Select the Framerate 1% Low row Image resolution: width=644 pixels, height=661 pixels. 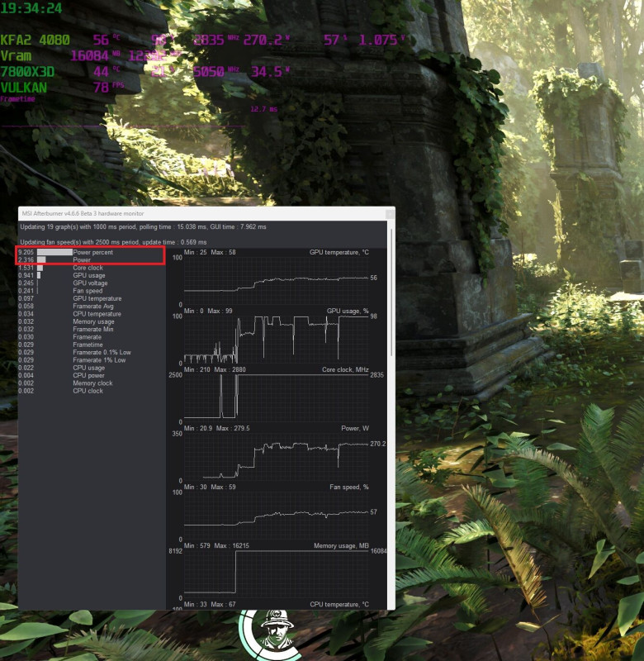pyautogui.click(x=92, y=360)
